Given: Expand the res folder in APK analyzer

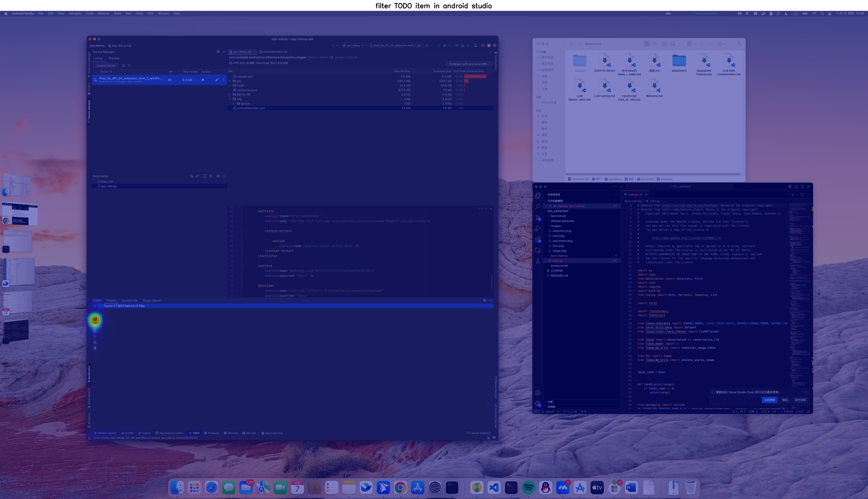Looking at the screenshot, I should coord(229,81).
